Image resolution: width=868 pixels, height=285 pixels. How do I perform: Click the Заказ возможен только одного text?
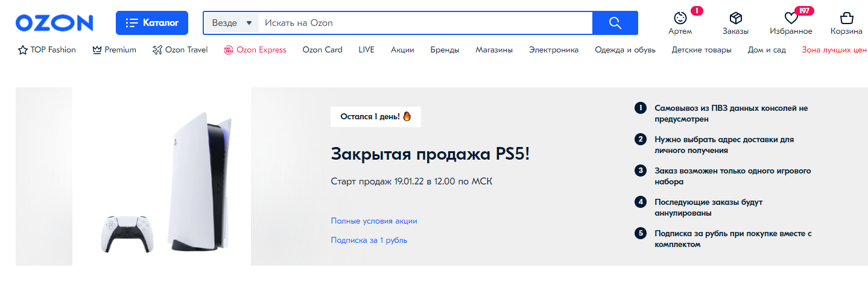click(x=732, y=176)
